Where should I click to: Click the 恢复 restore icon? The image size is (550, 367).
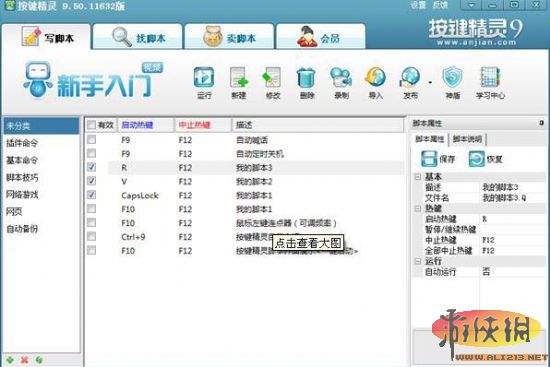(476, 159)
